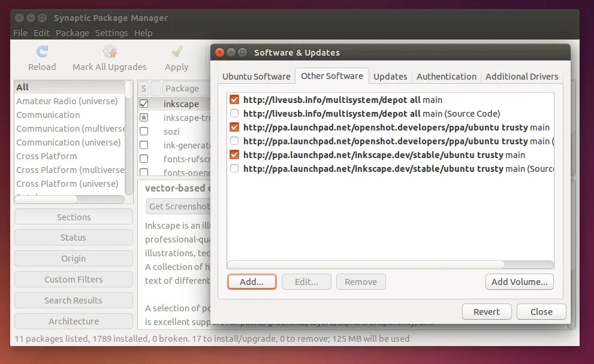Open the Additional Drivers tab
The image size is (594, 364).
click(x=521, y=77)
